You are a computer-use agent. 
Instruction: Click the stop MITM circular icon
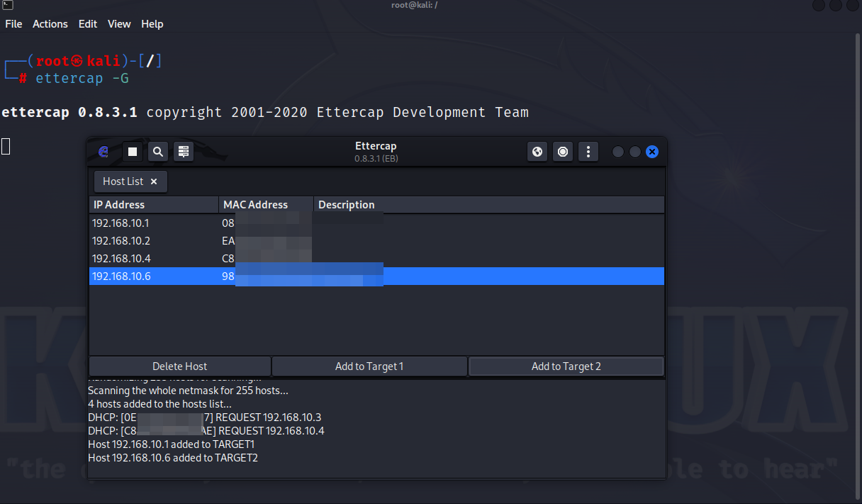pyautogui.click(x=563, y=152)
